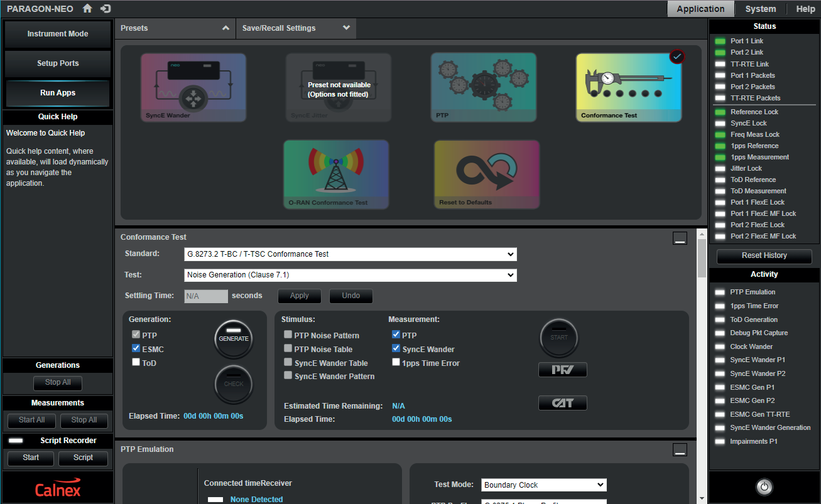Click the Reset History button

(x=764, y=255)
